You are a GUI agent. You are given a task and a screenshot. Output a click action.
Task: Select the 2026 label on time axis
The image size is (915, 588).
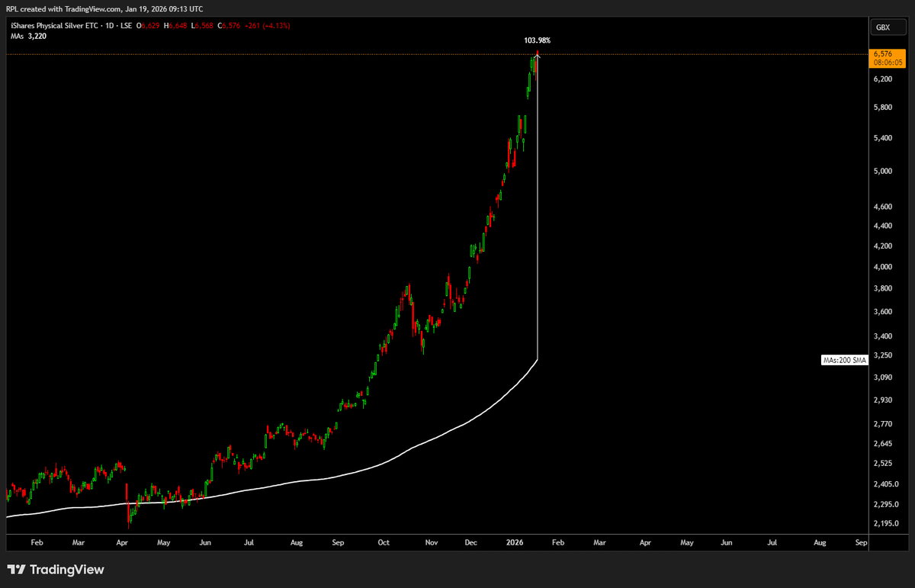click(514, 542)
